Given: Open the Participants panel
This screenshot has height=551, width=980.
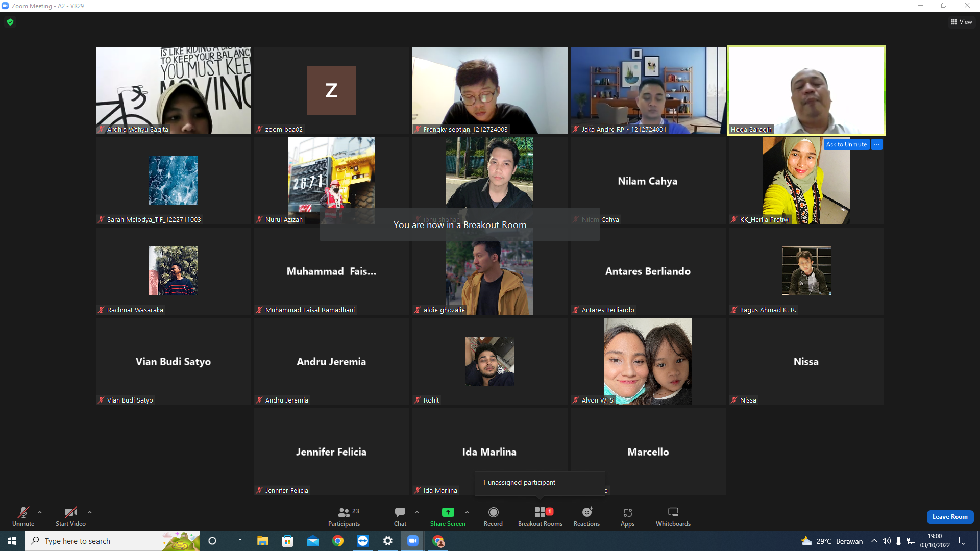Looking at the screenshot, I should [x=344, y=516].
